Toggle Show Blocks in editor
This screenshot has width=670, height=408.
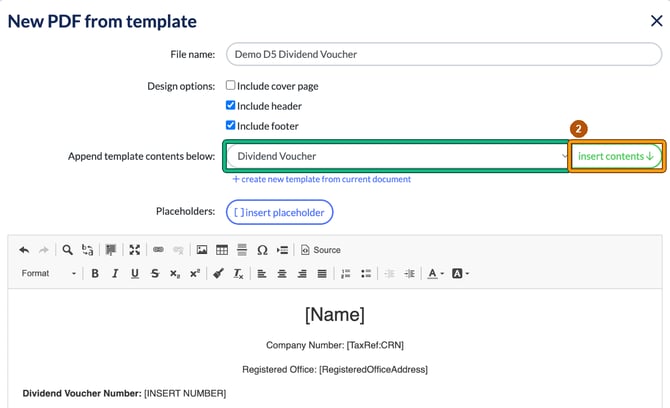111,250
